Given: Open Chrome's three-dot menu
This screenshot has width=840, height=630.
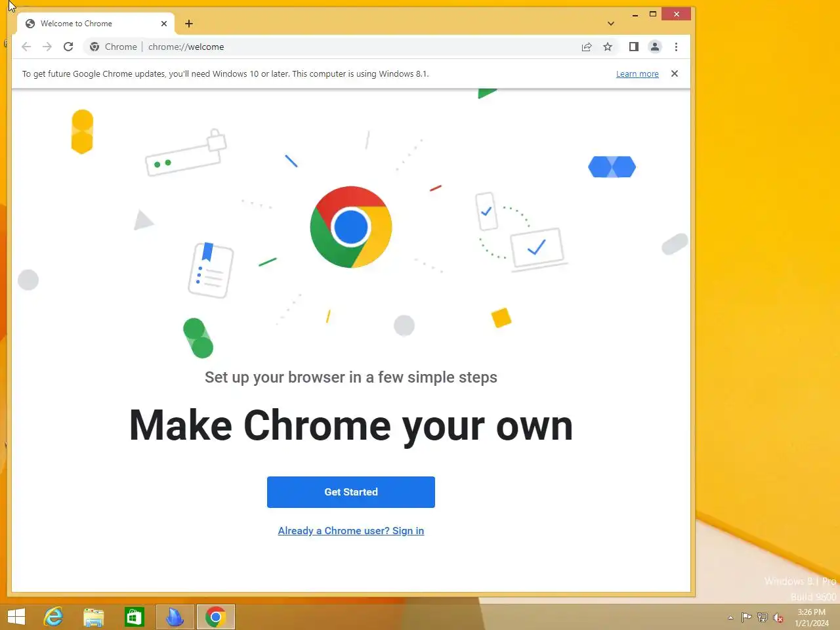Looking at the screenshot, I should coord(676,47).
